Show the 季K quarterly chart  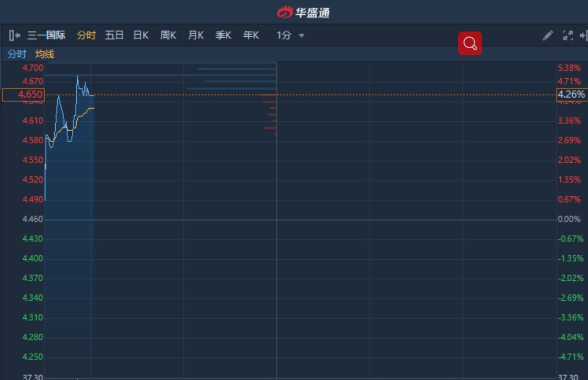(223, 36)
